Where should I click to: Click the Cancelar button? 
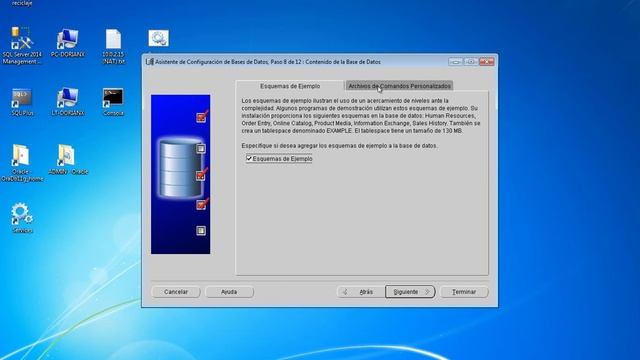[x=176, y=292]
